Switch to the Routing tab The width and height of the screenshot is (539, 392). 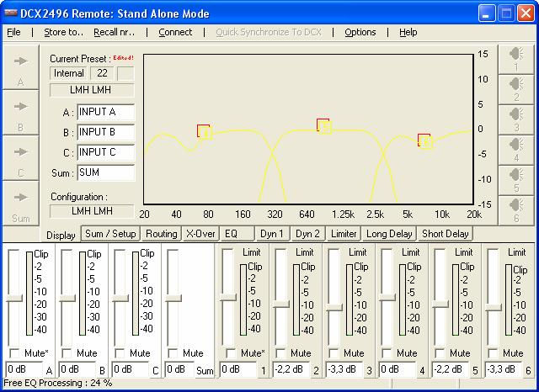[x=161, y=234]
